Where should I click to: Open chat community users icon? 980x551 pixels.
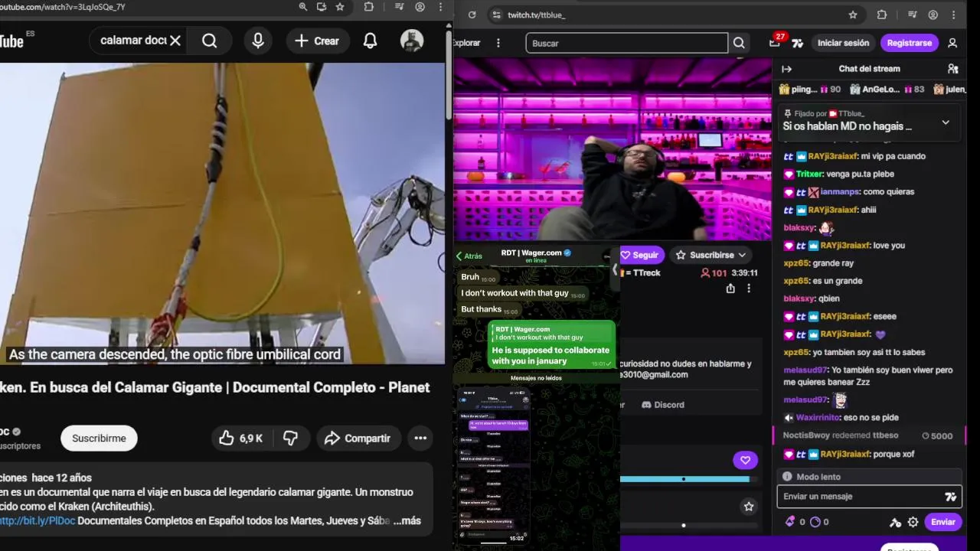952,69
